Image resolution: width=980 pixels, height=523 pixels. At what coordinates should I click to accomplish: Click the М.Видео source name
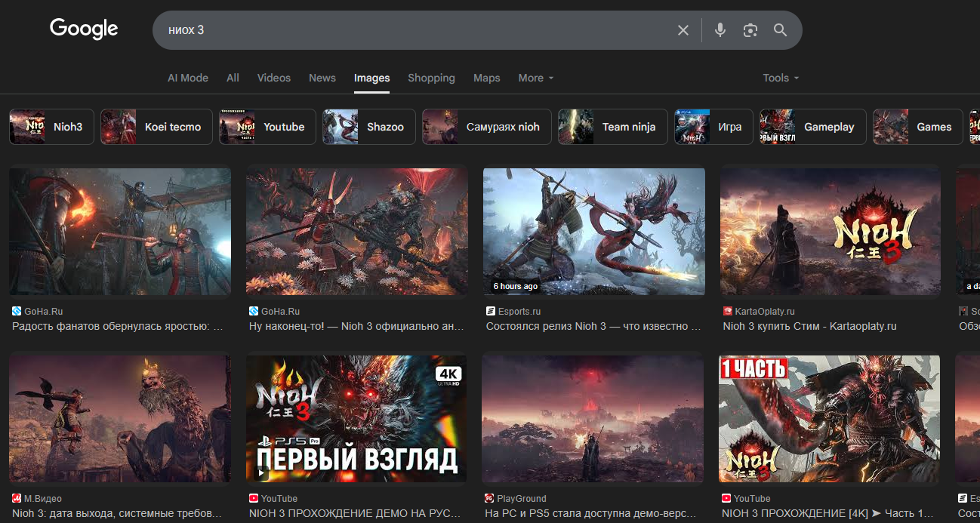pyautogui.click(x=43, y=499)
